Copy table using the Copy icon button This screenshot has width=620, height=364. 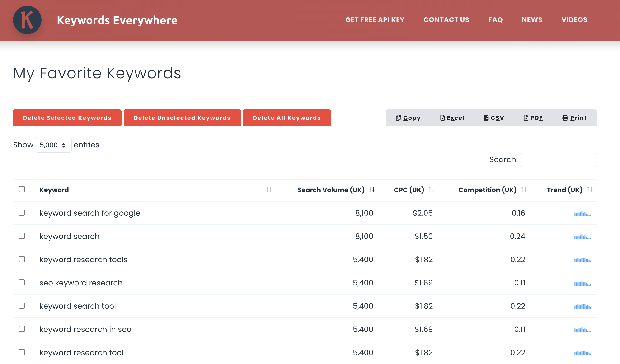[x=408, y=118]
